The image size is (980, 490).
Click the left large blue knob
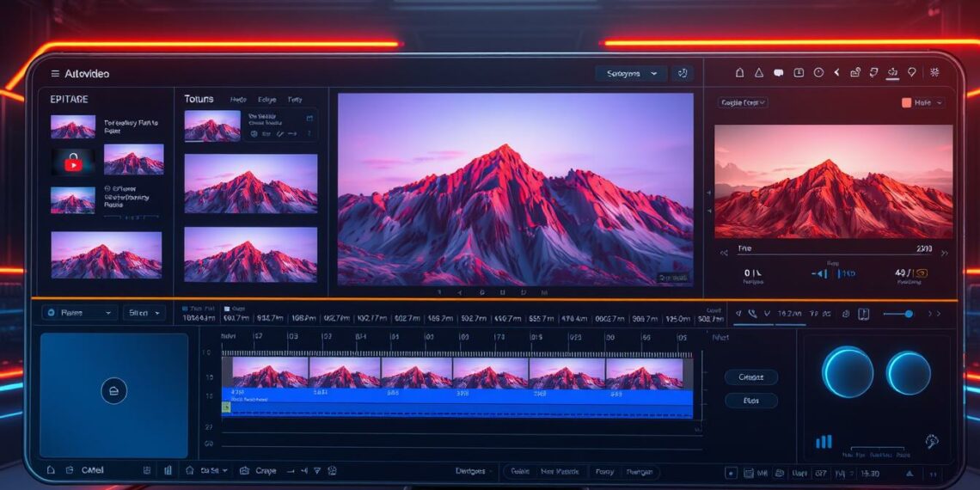point(848,372)
